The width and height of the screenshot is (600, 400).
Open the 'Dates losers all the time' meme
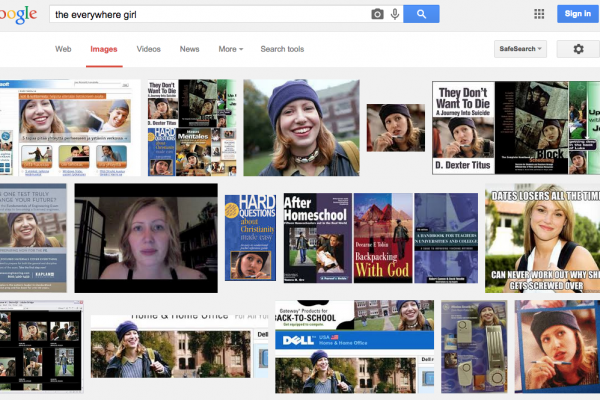542,238
